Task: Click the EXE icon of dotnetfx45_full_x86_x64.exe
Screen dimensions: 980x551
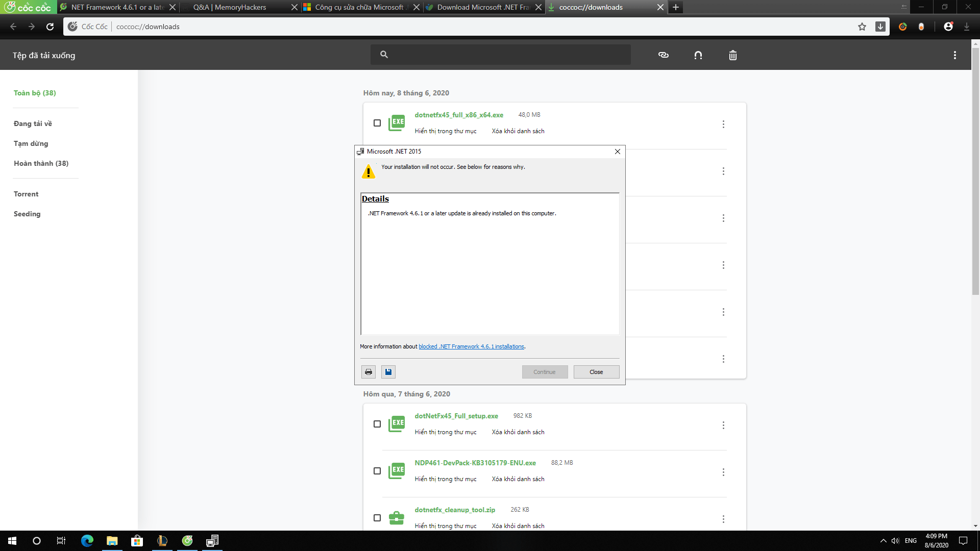Action: click(397, 122)
